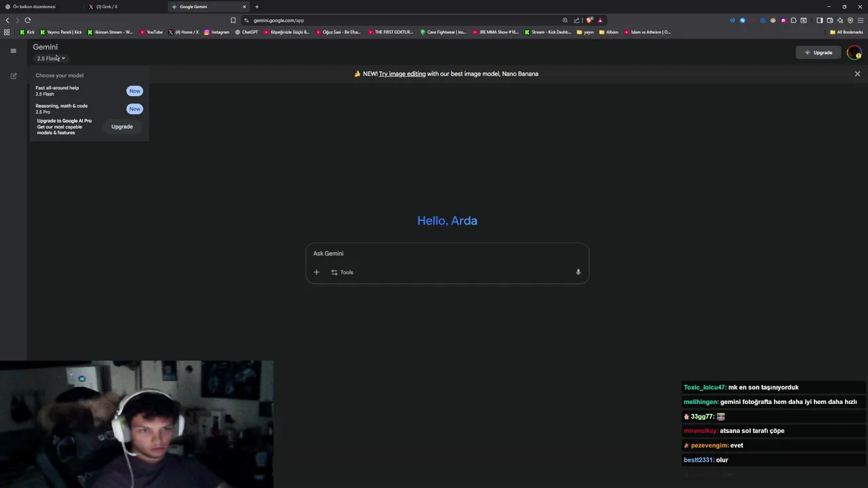Click the zoom magnifier icon in address bar
Screen dimensions: 868x488
pyautogui.click(x=565, y=20)
